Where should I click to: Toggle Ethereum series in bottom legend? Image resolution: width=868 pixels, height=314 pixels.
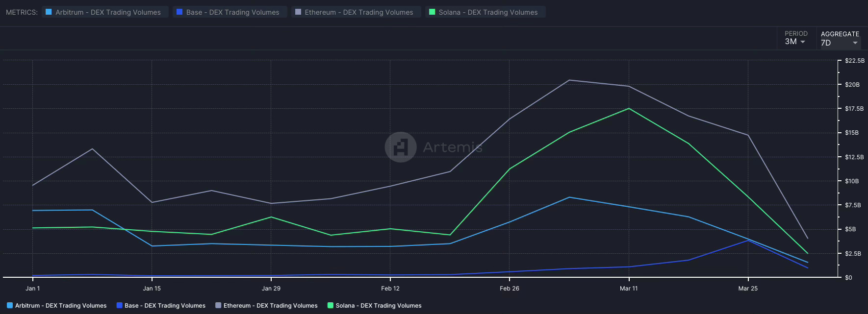pos(266,306)
